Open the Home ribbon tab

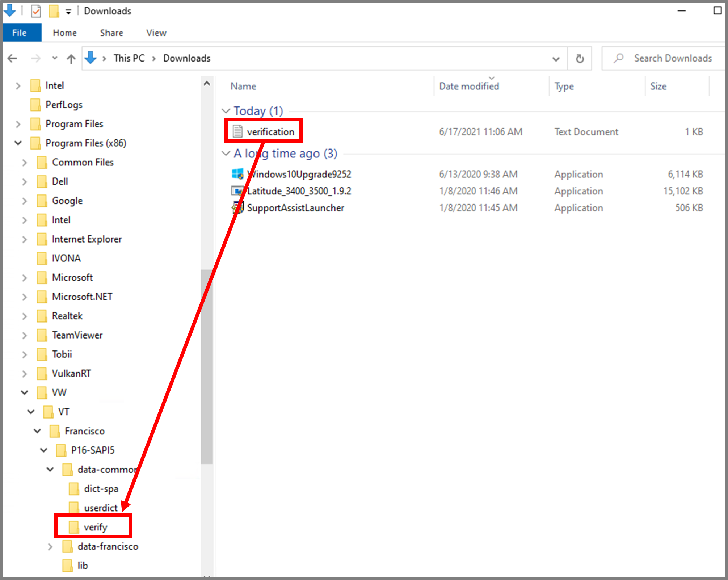pyautogui.click(x=65, y=33)
